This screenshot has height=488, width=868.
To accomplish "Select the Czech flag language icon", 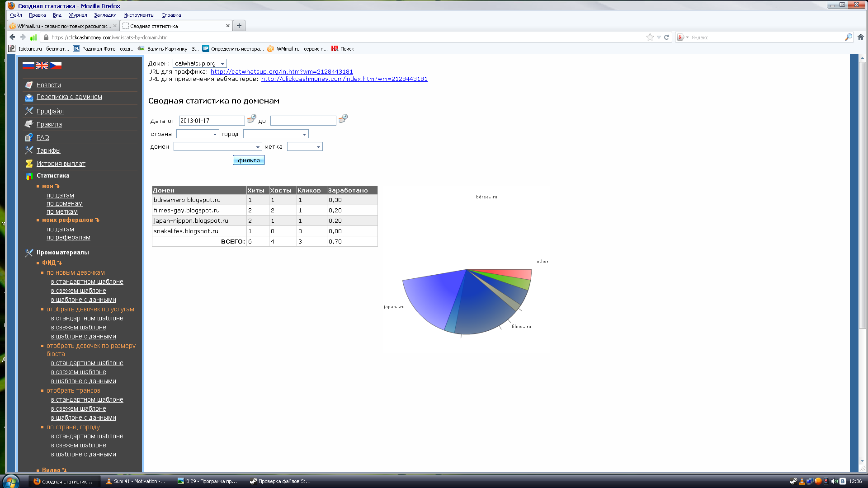I will click(55, 66).
